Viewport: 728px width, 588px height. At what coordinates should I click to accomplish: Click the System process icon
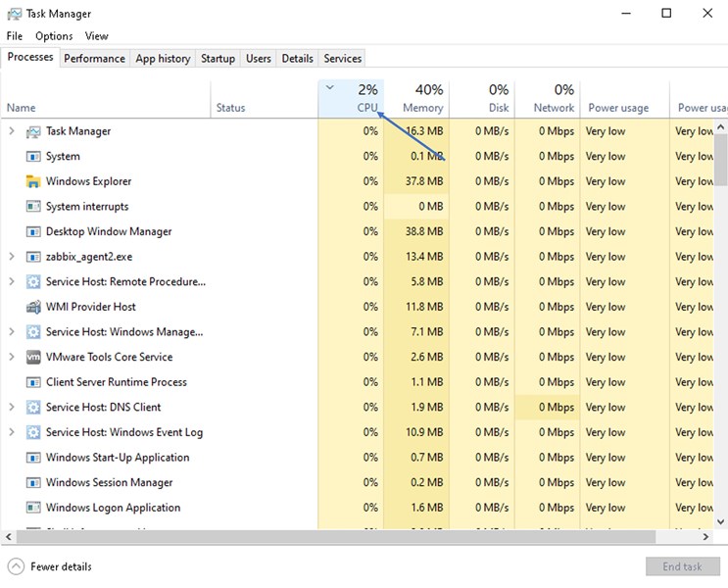(33, 157)
